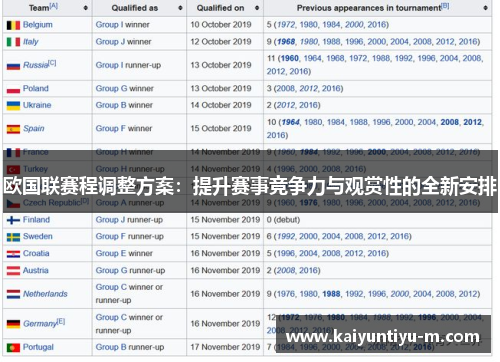
Task: Click the Poland flag icon
Action: (x=13, y=89)
